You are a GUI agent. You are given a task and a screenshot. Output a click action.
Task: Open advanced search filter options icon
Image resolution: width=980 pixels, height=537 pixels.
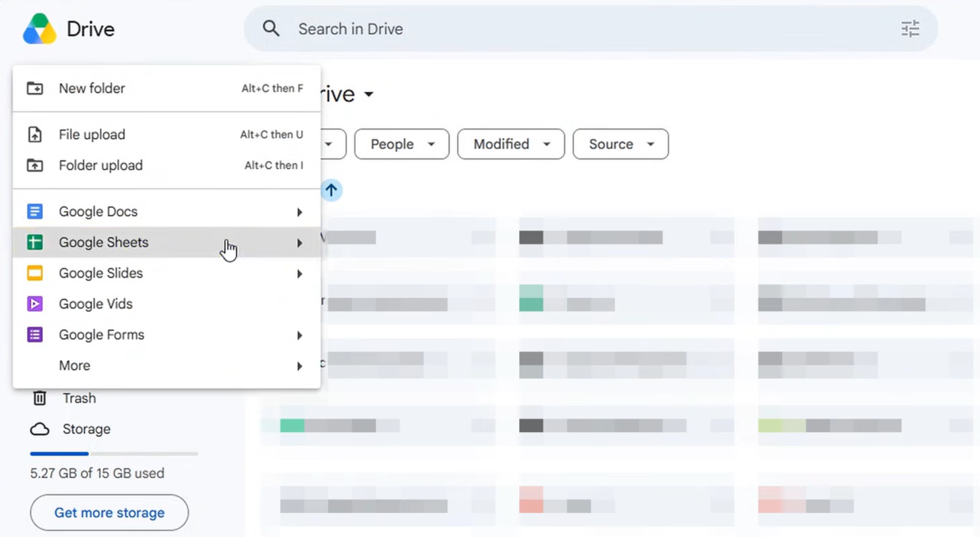910,29
